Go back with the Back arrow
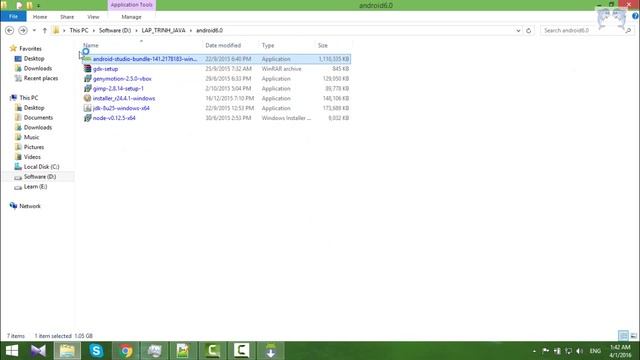640x360 pixels. [10, 31]
